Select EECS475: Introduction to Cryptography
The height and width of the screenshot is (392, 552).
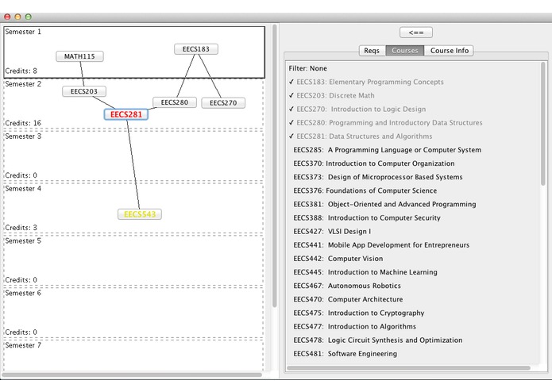point(359,313)
